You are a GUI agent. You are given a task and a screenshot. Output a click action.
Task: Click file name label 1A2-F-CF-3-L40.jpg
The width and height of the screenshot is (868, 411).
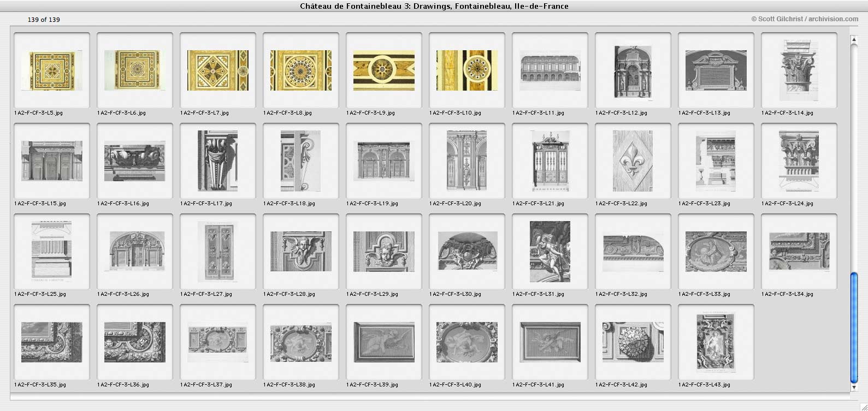(x=455, y=385)
